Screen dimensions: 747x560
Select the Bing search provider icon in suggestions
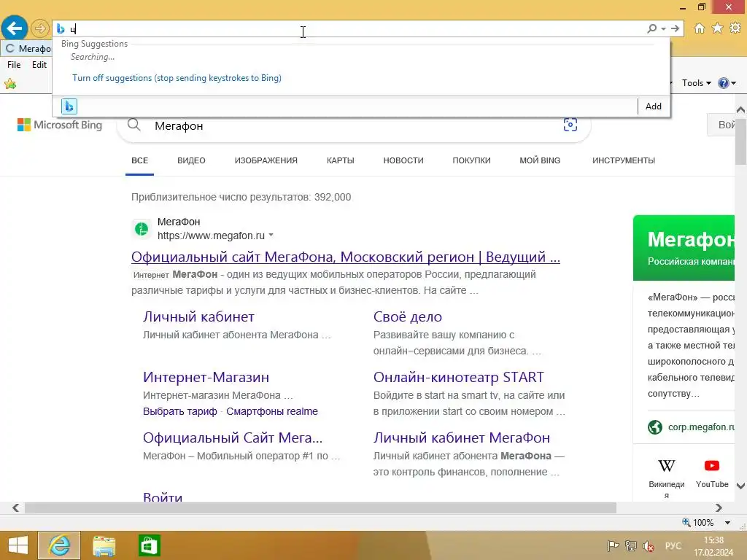click(69, 106)
